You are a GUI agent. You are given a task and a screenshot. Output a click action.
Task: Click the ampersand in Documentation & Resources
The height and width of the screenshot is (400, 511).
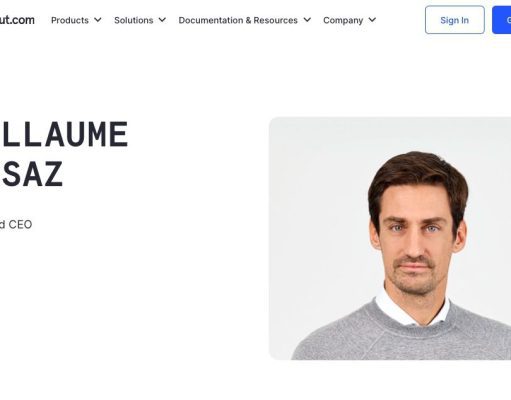click(248, 20)
